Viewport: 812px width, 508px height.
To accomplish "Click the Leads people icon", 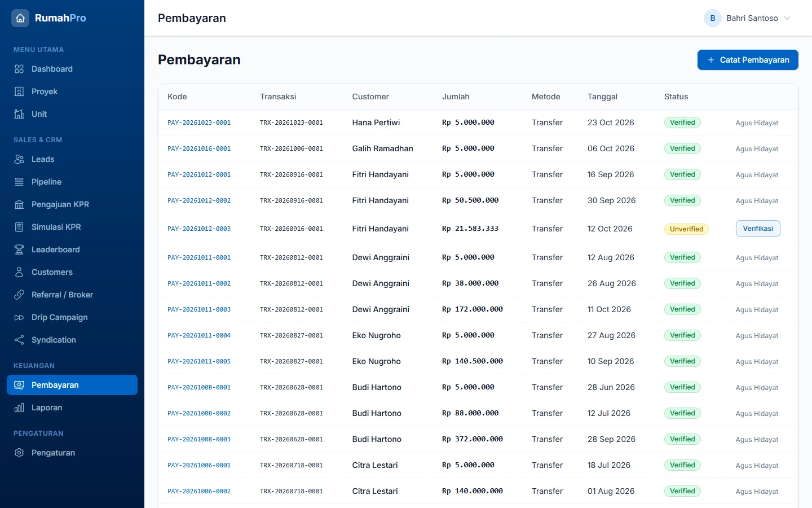I will (x=19, y=159).
